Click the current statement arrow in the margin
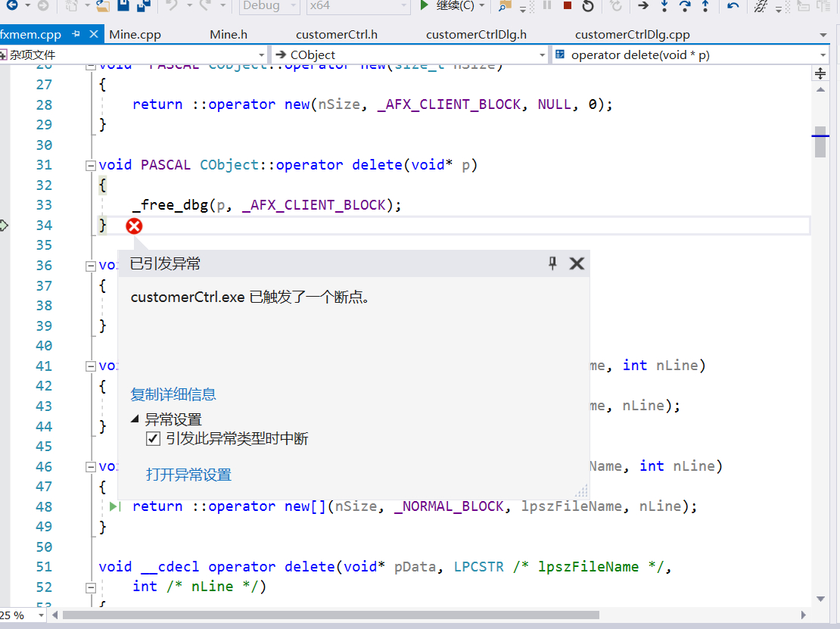840x629 pixels. click(4, 226)
